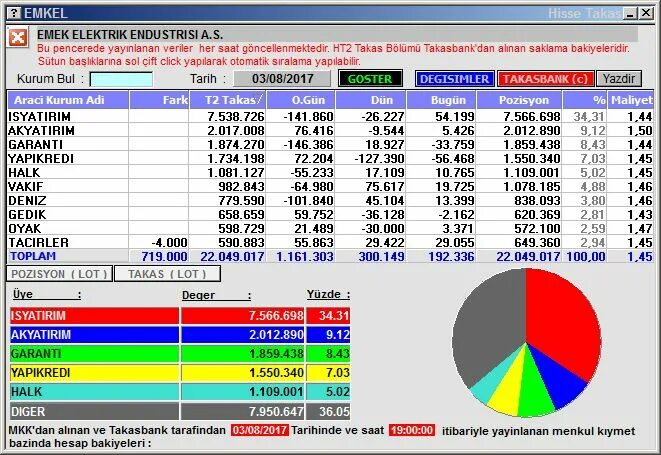Click DIGER value 7.950.647
The width and height of the screenshot is (661, 455).
point(276,412)
